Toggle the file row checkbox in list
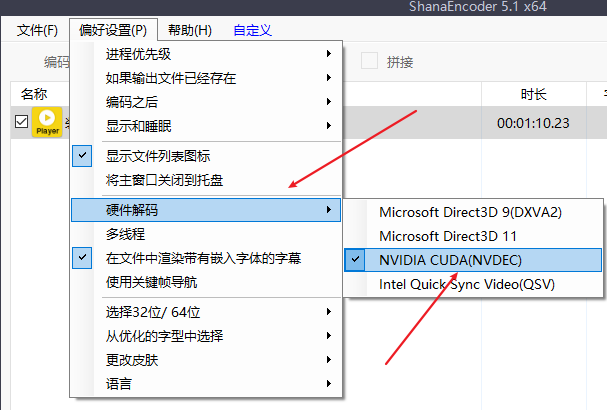 coord(21,123)
